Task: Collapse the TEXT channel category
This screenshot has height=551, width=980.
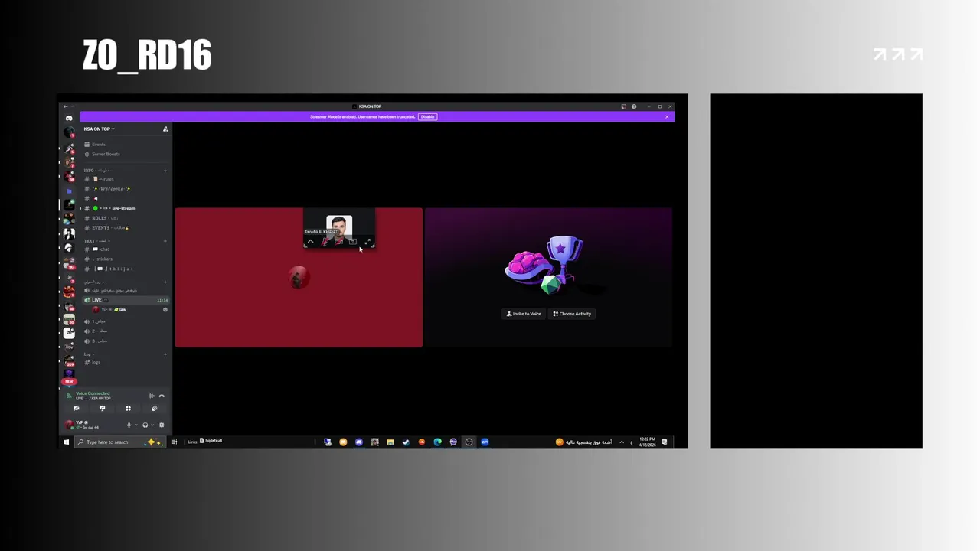Action: [97, 241]
